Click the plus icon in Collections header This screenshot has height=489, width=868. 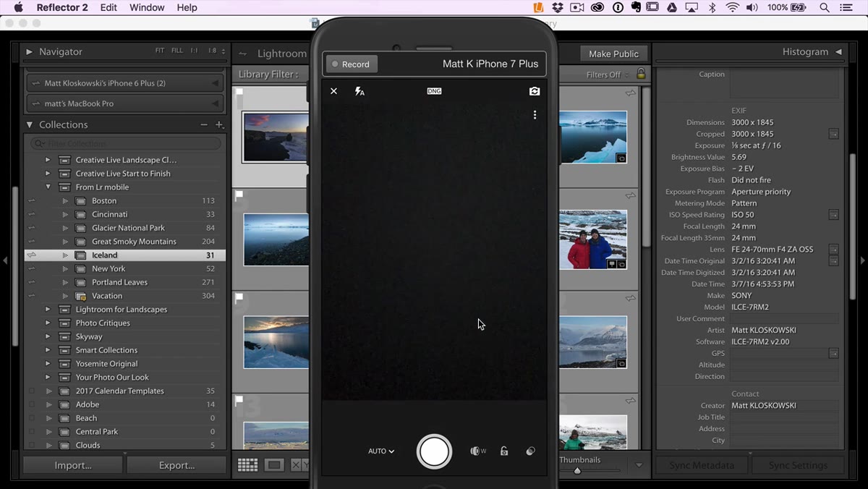click(x=219, y=124)
